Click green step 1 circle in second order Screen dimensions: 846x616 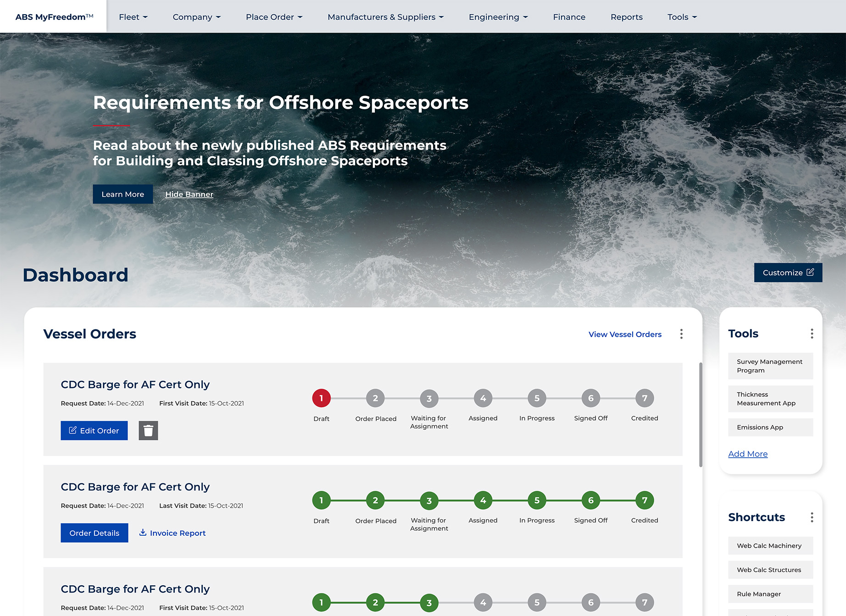[321, 500]
